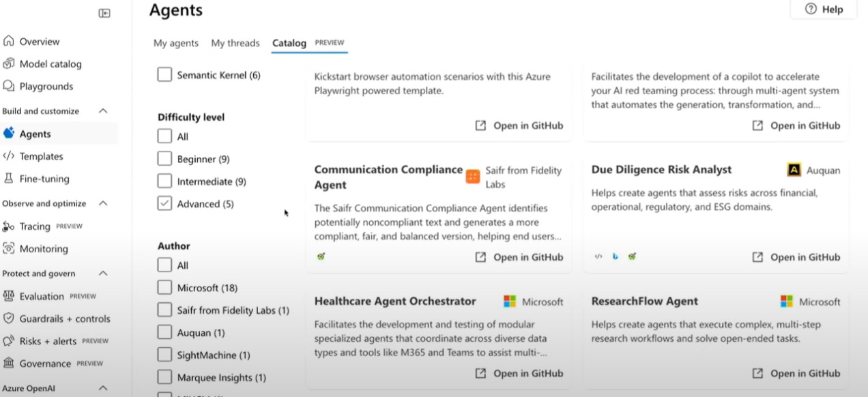The height and width of the screenshot is (397, 868).
Task: Enable the SightMachine (1) filter
Action: pyautogui.click(x=164, y=355)
